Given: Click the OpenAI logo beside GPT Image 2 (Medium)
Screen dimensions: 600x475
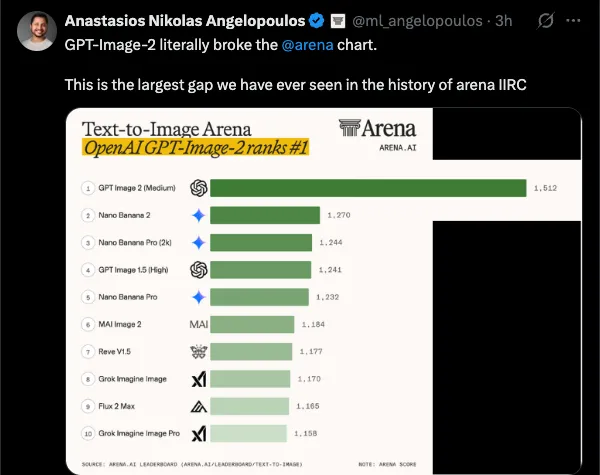Looking at the screenshot, I should tap(198, 188).
